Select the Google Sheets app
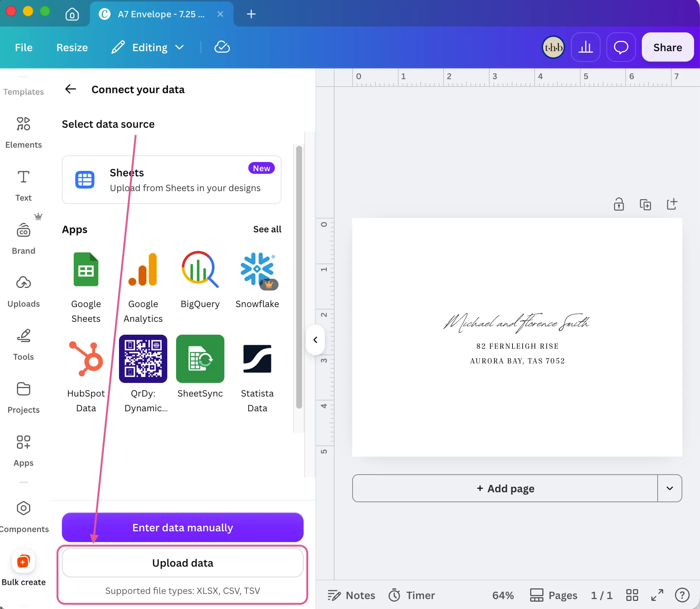The width and height of the screenshot is (700, 609). (x=86, y=287)
